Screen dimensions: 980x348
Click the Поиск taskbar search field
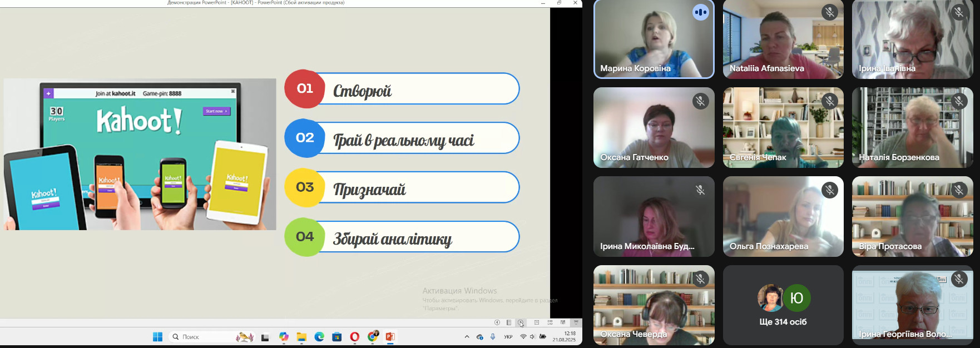tap(211, 337)
